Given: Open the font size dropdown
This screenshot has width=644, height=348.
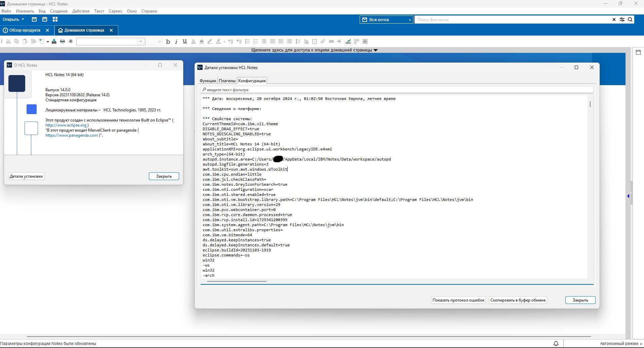Looking at the screenshot, I should tap(155, 41).
